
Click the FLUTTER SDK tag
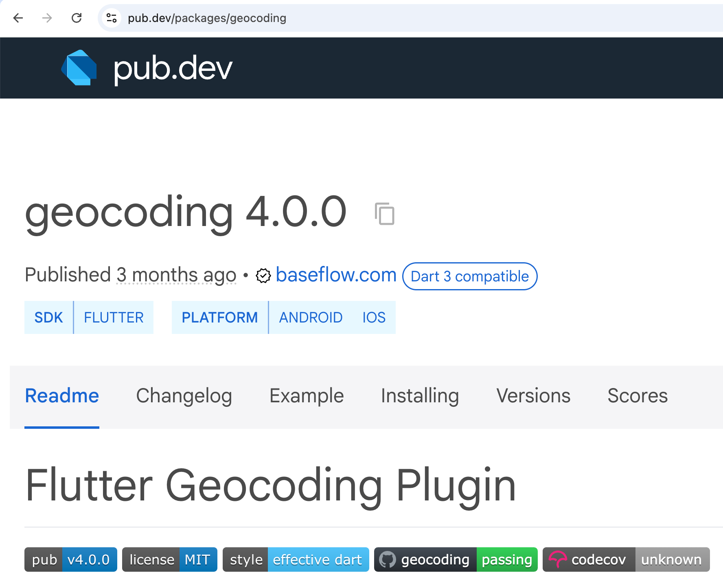pyautogui.click(x=114, y=317)
